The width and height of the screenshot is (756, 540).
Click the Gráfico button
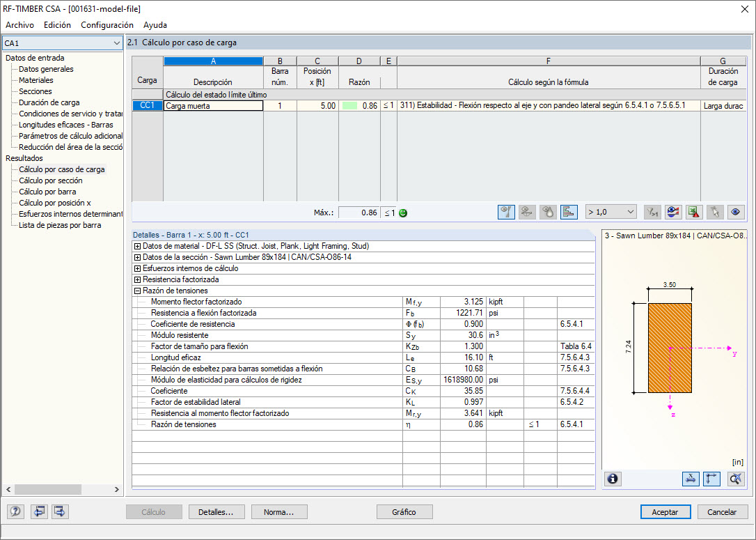pyautogui.click(x=404, y=512)
